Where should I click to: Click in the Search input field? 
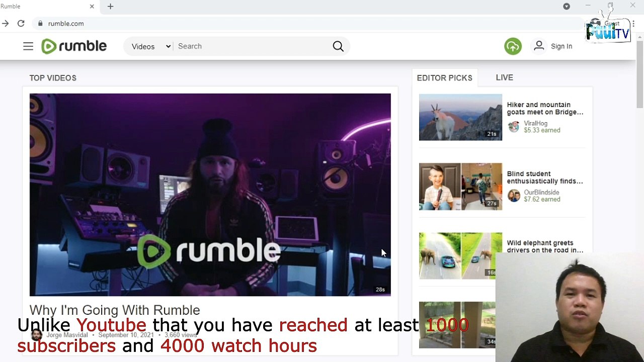click(x=252, y=46)
